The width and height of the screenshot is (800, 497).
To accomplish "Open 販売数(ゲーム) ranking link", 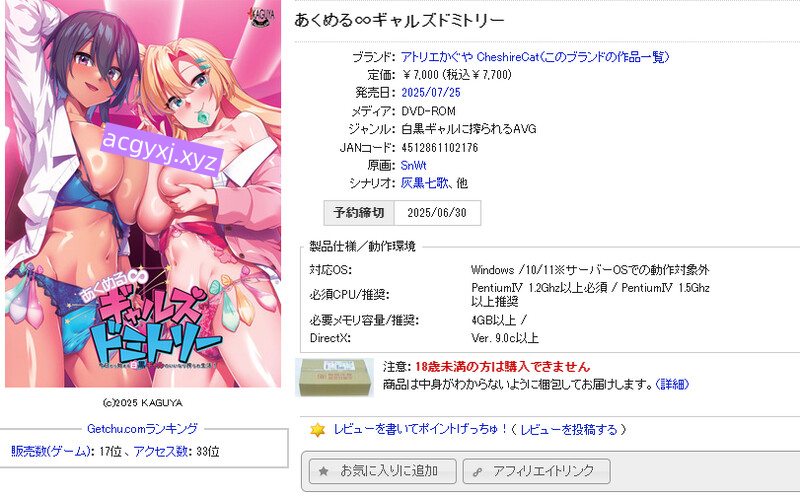I will click(x=51, y=451).
